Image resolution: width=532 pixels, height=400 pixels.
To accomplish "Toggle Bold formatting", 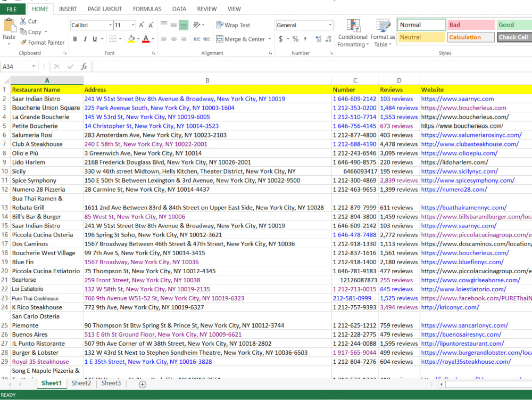I will (75, 39).
